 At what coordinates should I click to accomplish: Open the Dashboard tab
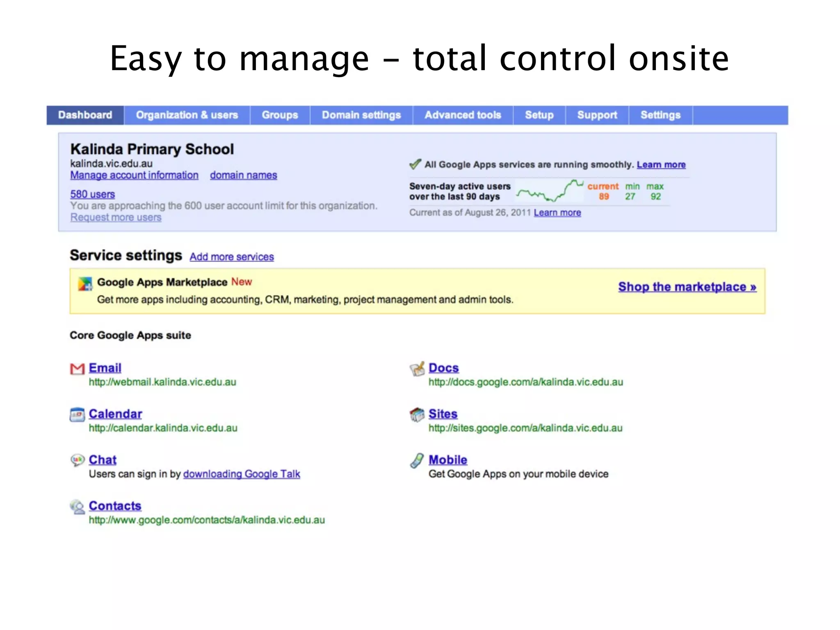pos(85,115)
